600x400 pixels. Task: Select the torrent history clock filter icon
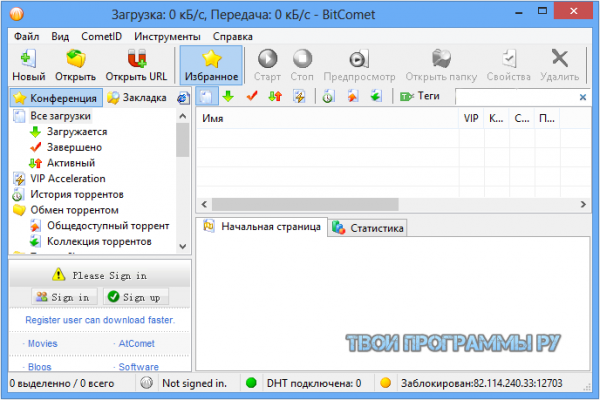[328, 96]
